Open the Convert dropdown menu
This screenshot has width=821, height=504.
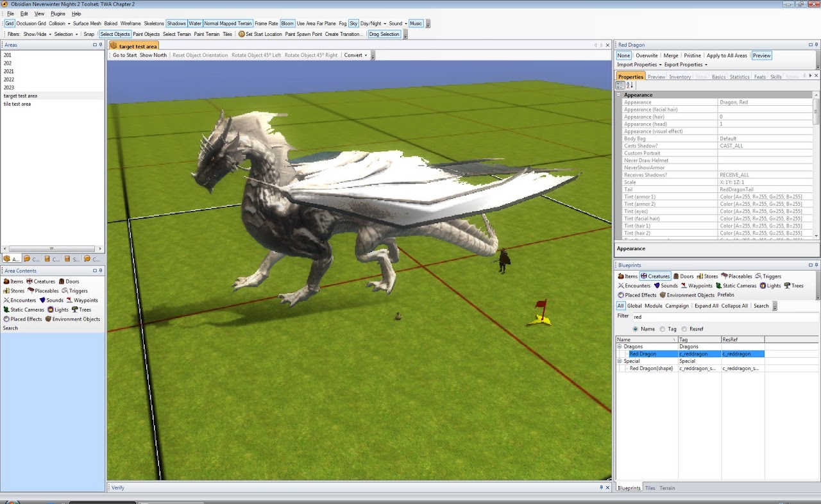pos(355,55)
